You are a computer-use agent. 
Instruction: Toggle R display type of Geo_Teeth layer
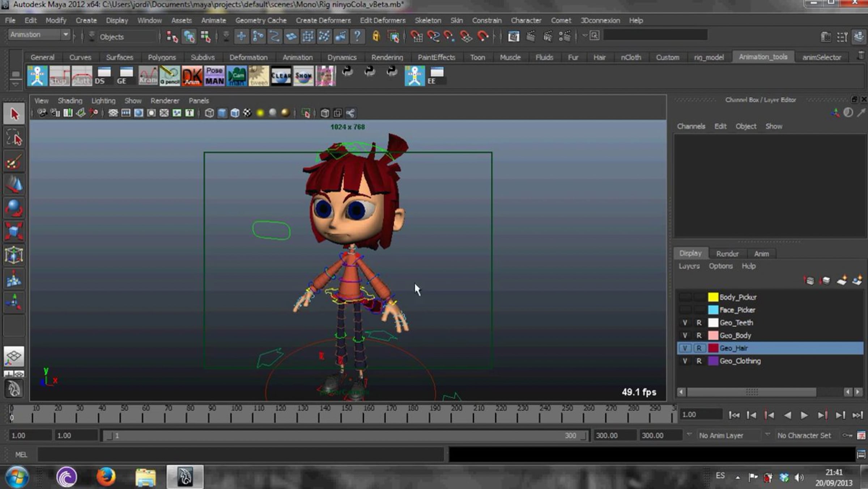[699, 323]
